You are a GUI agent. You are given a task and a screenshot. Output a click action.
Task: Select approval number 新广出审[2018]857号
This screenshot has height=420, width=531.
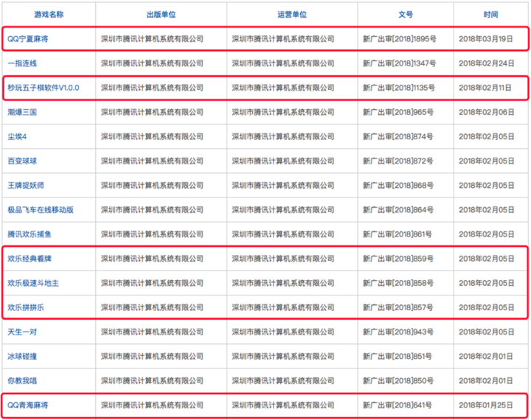point(398,307)
